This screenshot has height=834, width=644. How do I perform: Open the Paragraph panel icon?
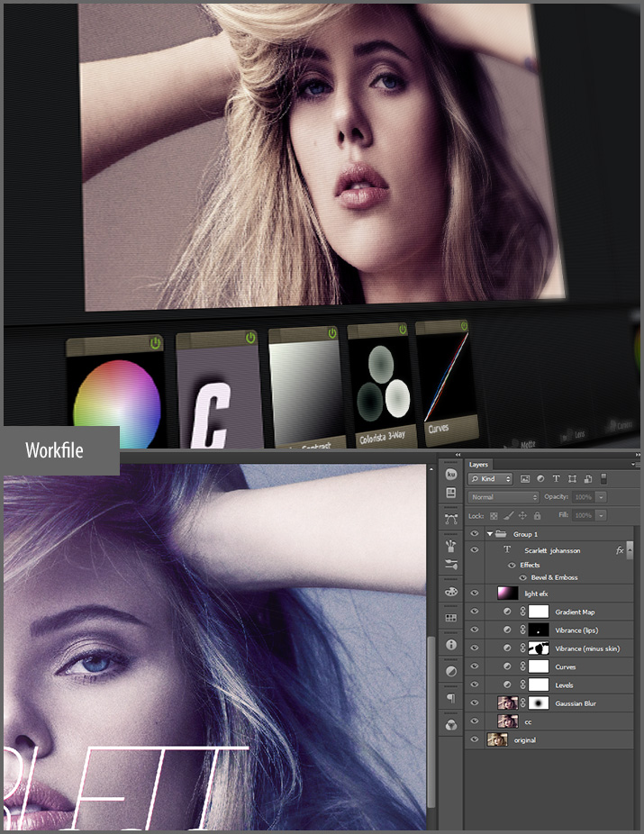tap(451, 698)
